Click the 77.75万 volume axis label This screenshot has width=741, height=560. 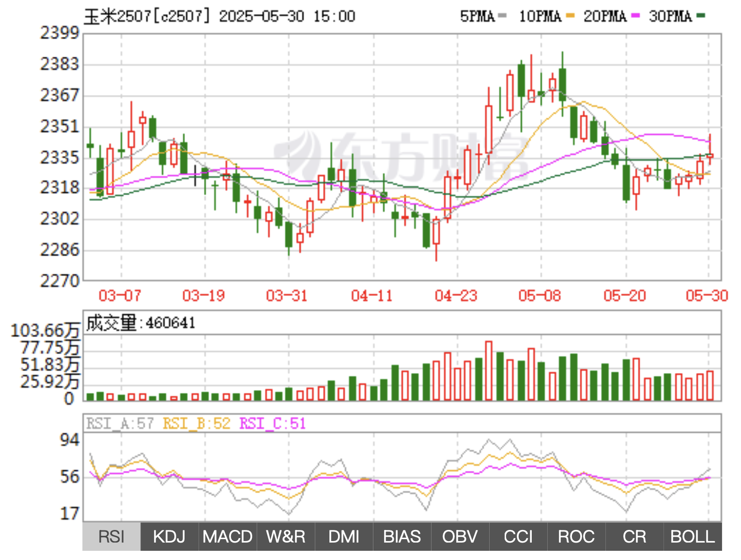click(50, 348)
